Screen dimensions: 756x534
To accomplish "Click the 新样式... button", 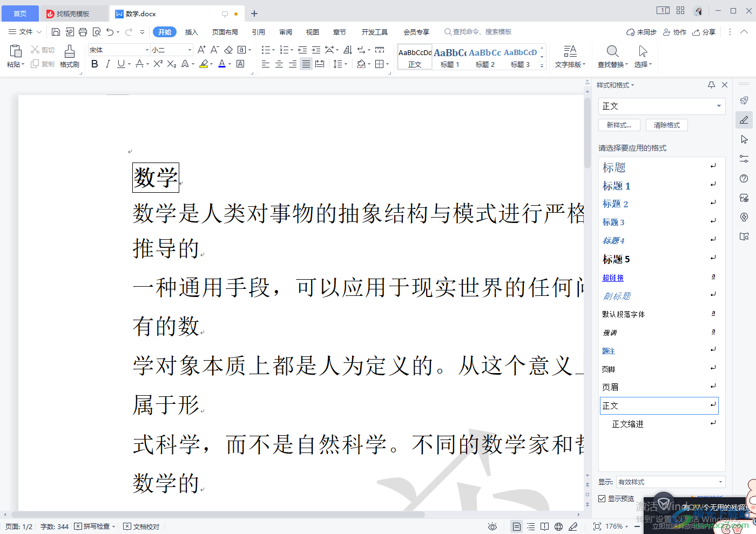I will 619,125.
